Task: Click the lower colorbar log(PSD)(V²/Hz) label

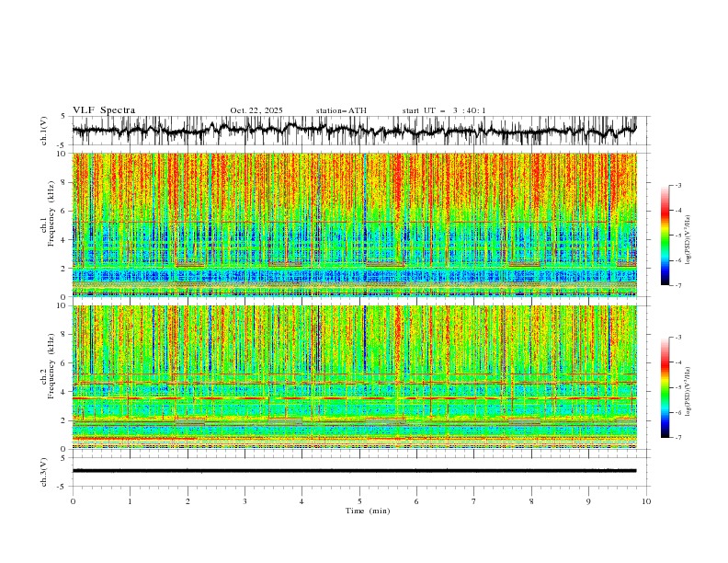Action: click(x=688, y=392)
